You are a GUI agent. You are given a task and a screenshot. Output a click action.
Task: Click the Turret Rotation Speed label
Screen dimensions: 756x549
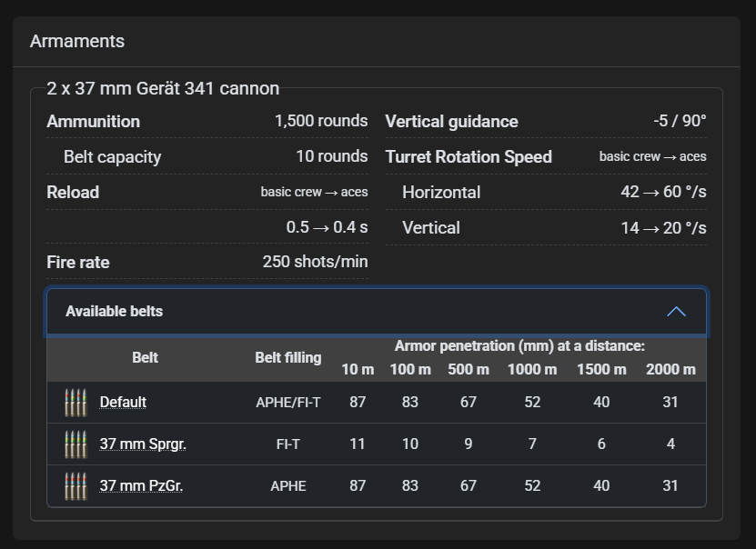[x=469, y=157]
